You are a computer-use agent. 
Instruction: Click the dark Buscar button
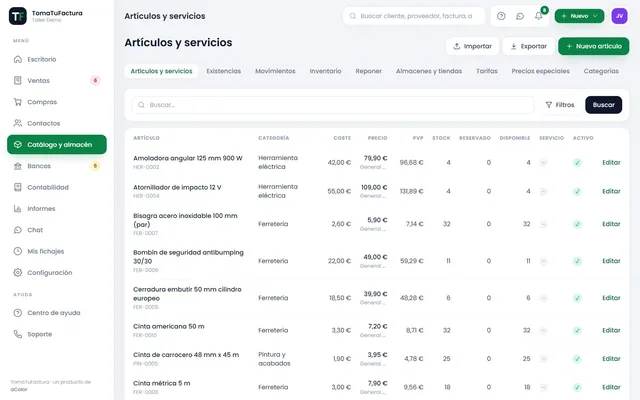point(603,105)
